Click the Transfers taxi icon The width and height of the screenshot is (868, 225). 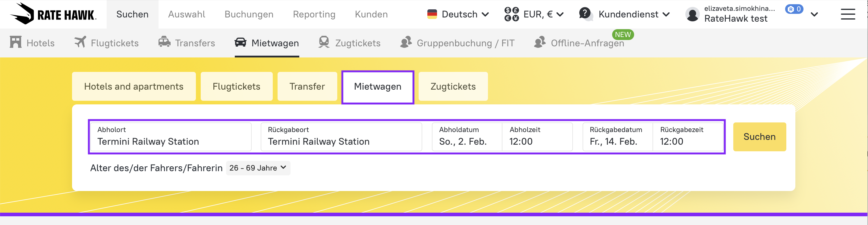(x=165, y=42)
